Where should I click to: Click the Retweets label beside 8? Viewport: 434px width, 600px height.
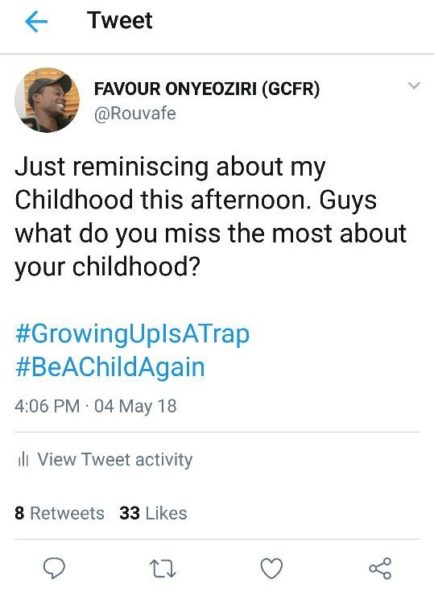click(x=67, y=514)
